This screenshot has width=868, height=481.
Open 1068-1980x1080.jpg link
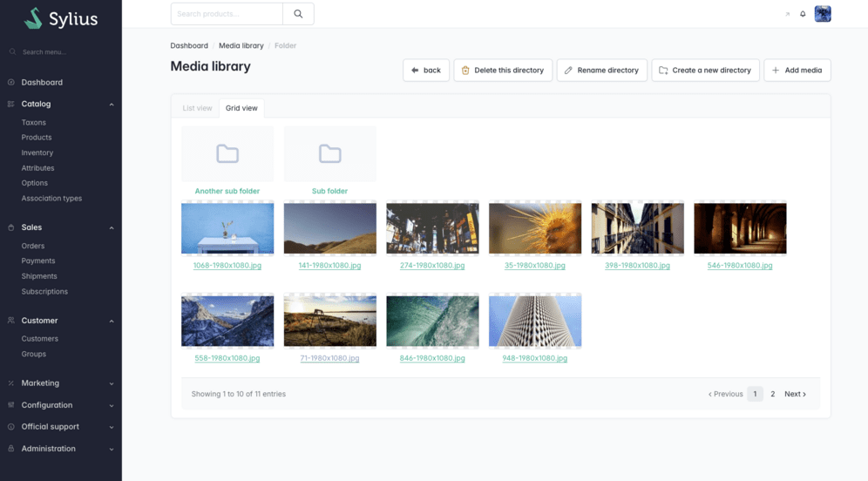point(227,266)
